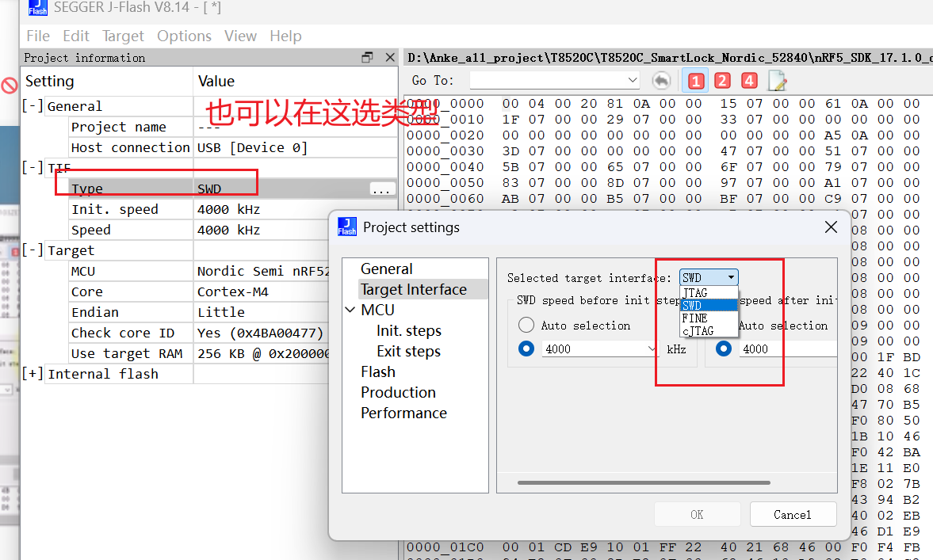Click the 'Speed' setting row label
The image size is (933, 560).
[91, 230]
